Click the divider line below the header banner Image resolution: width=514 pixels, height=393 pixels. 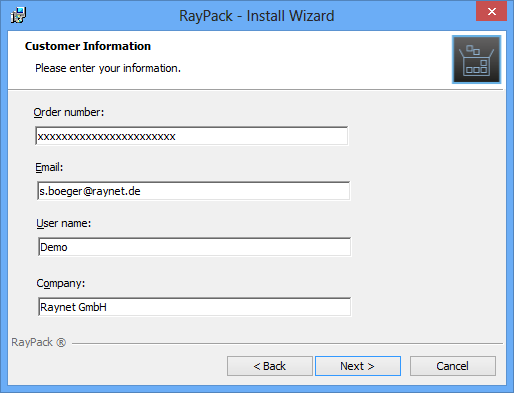point(256,90)
